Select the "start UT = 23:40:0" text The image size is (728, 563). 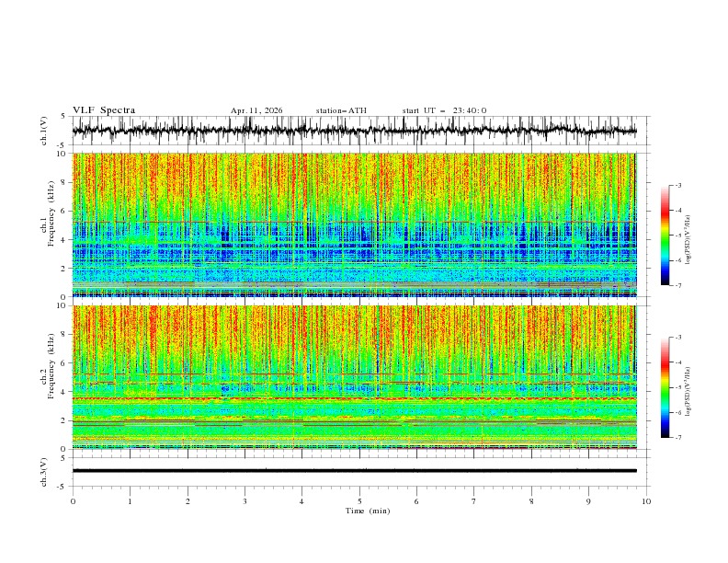click(444, 110)
